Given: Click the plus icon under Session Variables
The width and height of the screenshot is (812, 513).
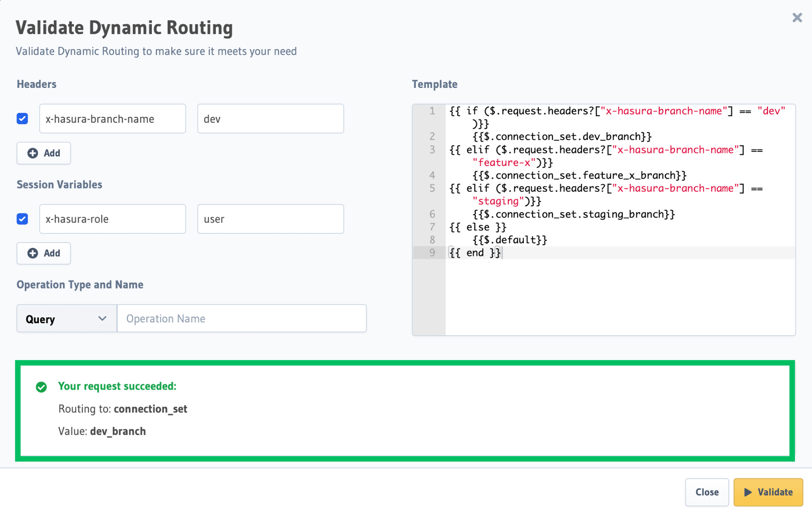Looking at the screenshot, I should point(33,253).
